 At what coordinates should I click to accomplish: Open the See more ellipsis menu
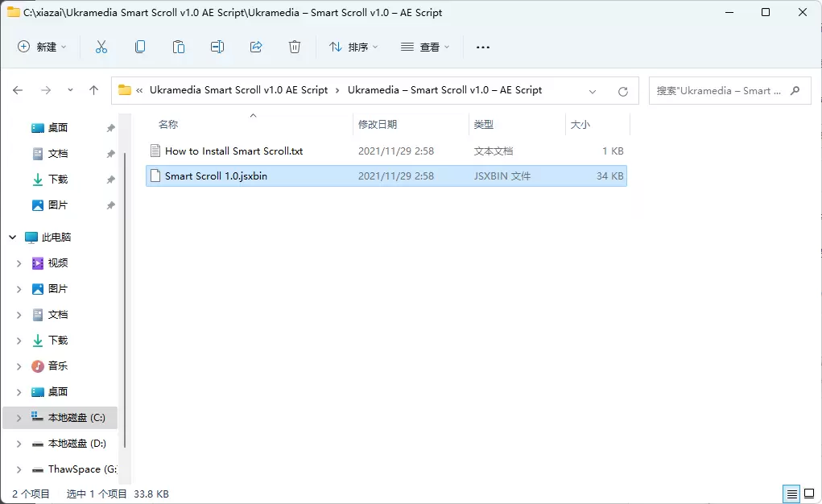483,48
